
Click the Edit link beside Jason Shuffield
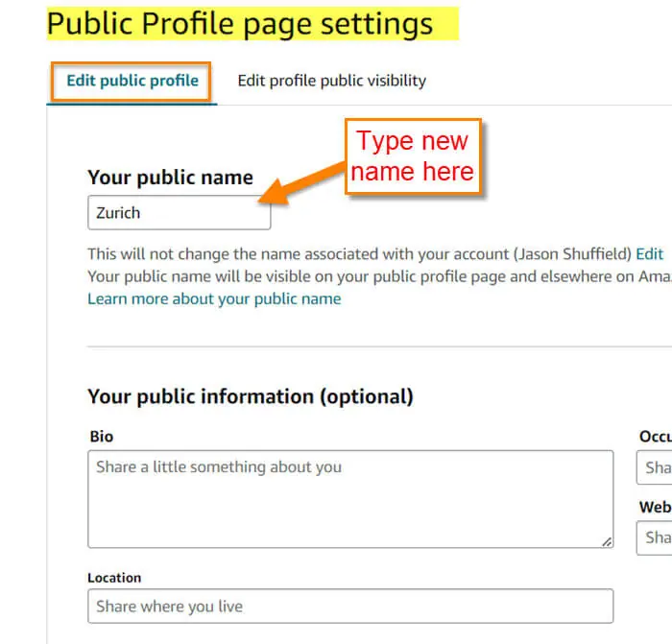(649, 254)
